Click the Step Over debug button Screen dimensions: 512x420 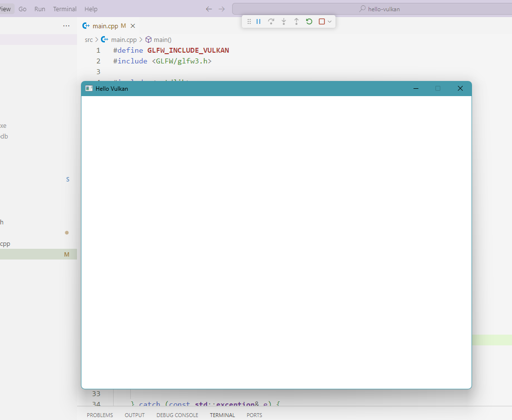click(x=271, y=21)
